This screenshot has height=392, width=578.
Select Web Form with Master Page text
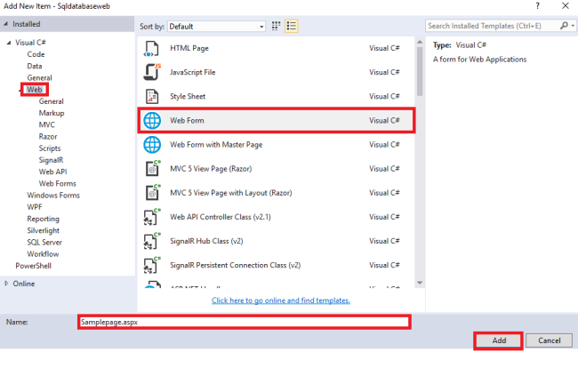[216, 145]
